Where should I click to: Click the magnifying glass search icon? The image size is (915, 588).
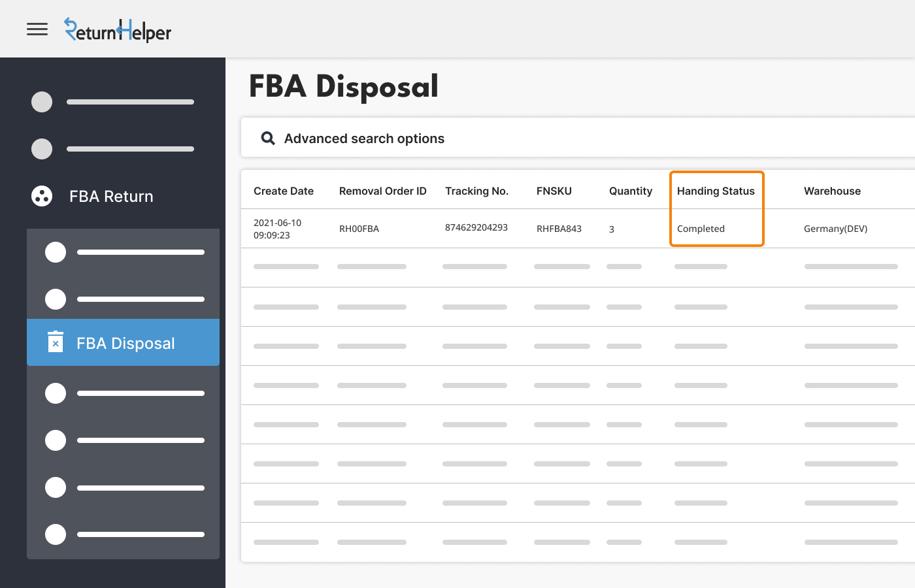coord(267,138)
